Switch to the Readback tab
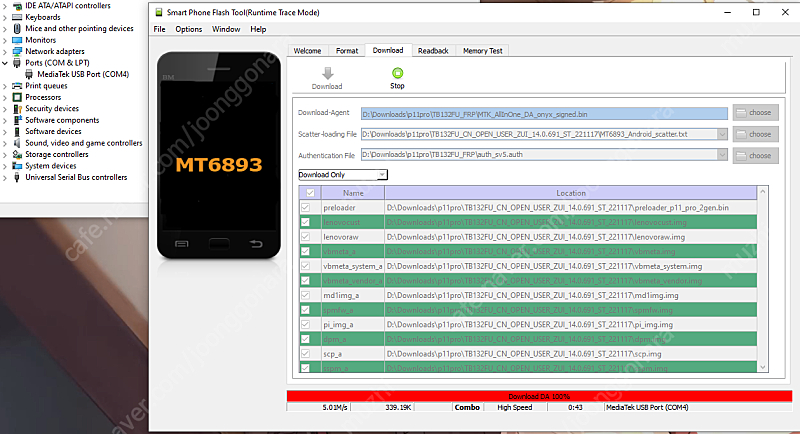This screenshot has width=800, height=434. (x=433, y=50)
